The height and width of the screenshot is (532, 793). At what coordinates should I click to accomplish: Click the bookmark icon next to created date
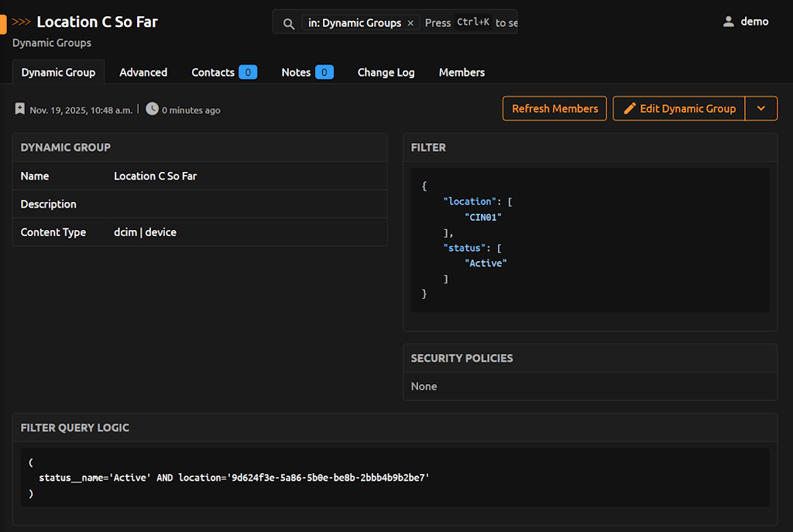tap(20, 109)
